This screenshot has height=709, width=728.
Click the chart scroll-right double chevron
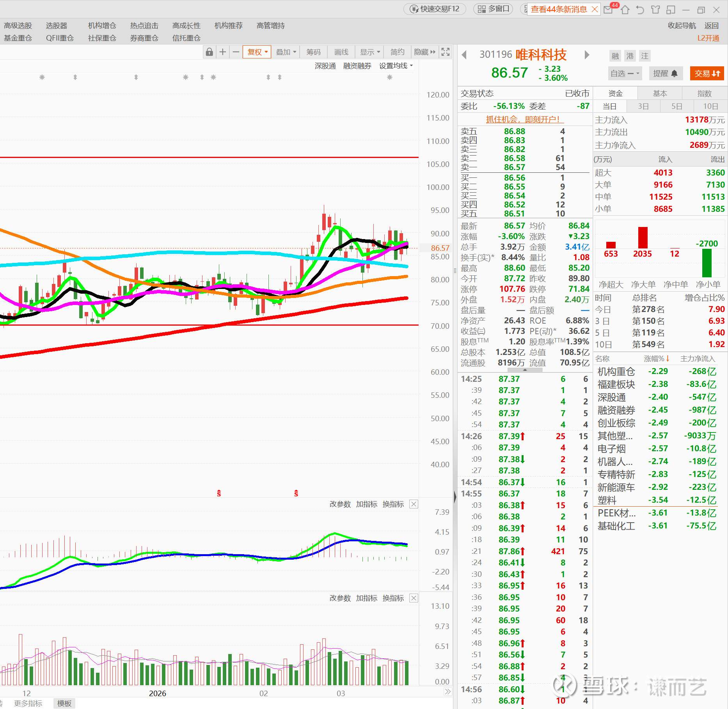pos(447,691)
